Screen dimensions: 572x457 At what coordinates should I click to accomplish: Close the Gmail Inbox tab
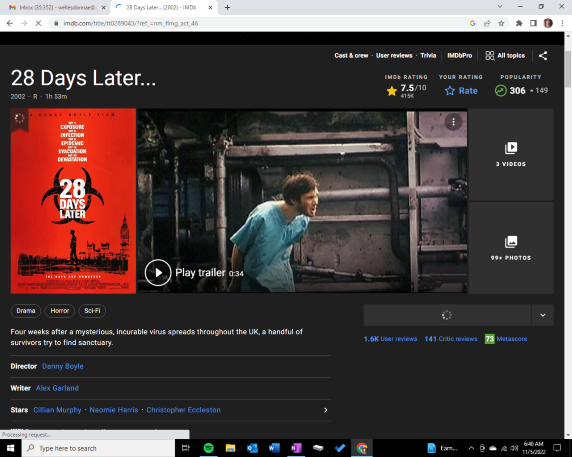(x=103, y=7)
